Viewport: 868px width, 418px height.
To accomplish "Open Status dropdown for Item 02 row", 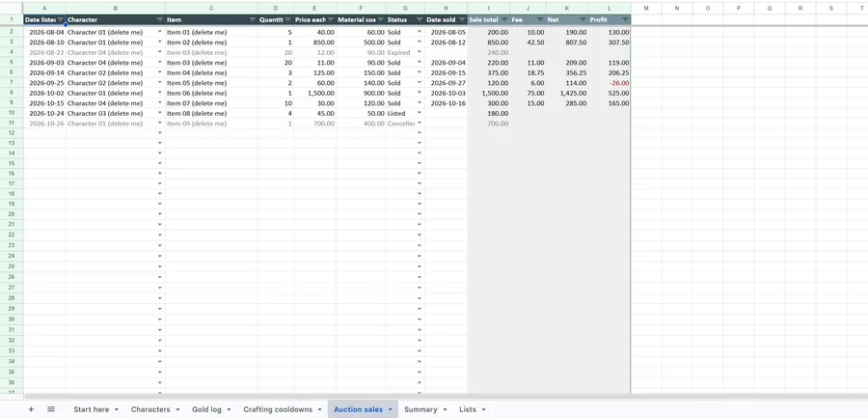I will (x=420, y=42).
